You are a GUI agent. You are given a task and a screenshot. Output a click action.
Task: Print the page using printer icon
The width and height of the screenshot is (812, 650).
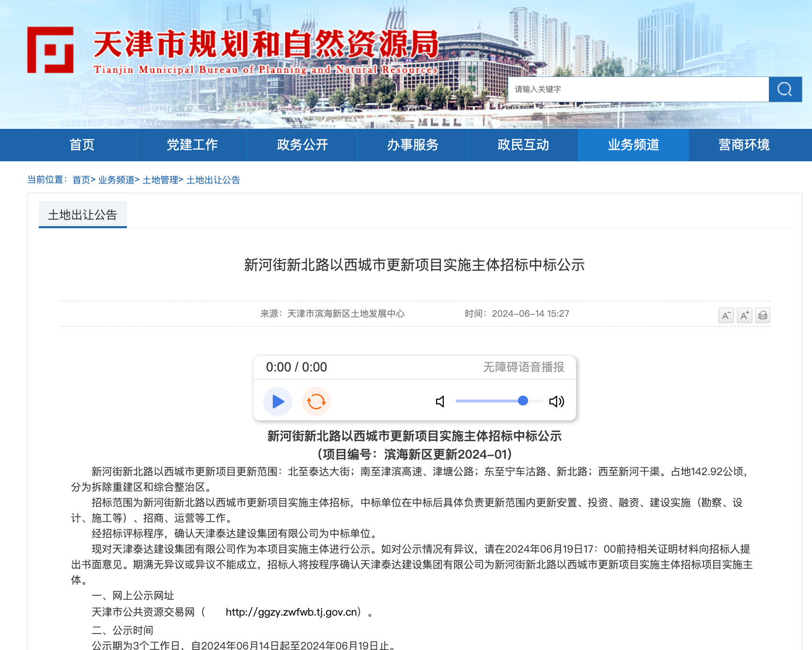coord(763,315)
